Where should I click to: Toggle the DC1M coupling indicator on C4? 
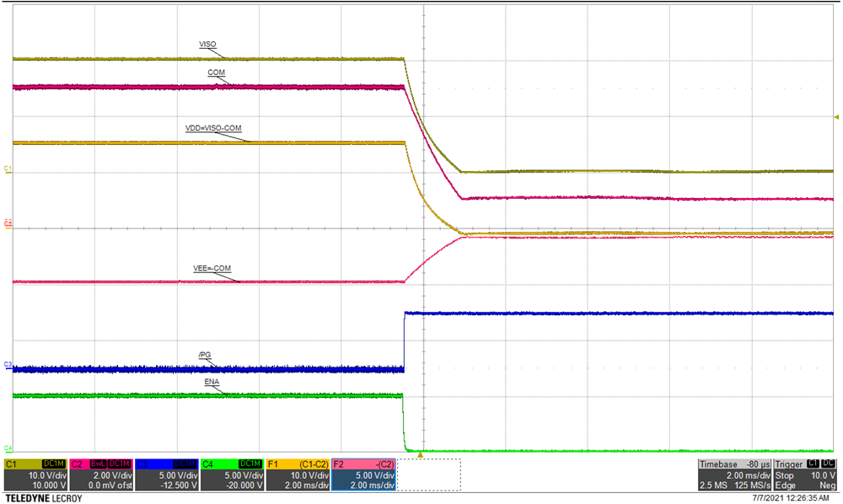[x=249, y=463]
